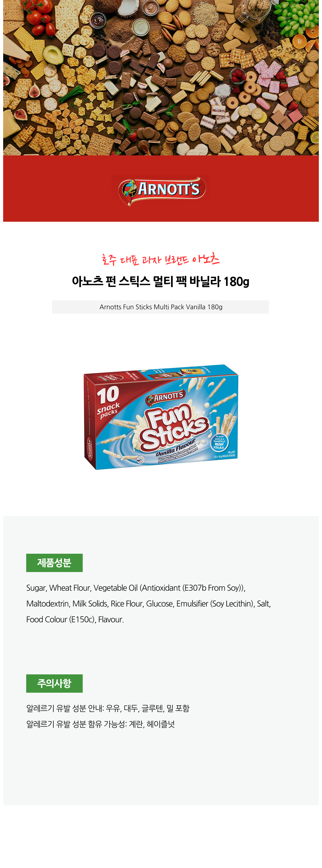
Task: Click the Arnott's logo on the product box
Action: (165, 398)
